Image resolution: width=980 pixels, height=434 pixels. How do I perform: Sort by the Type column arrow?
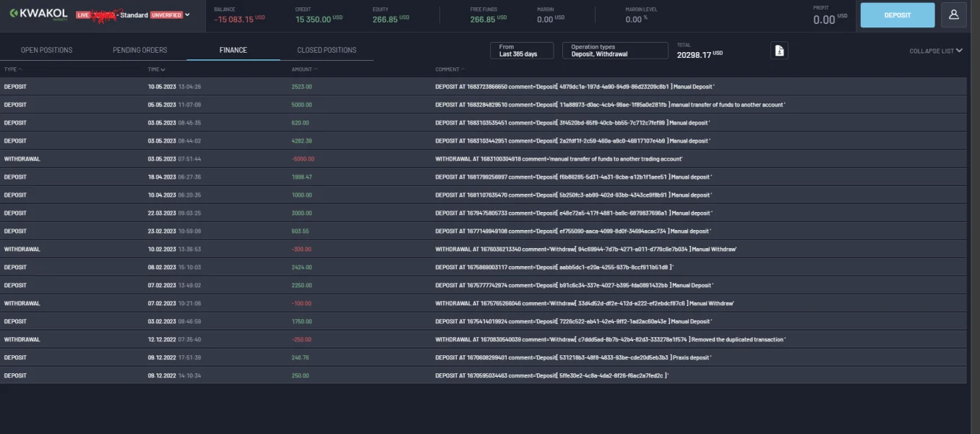tap(20, 69)
